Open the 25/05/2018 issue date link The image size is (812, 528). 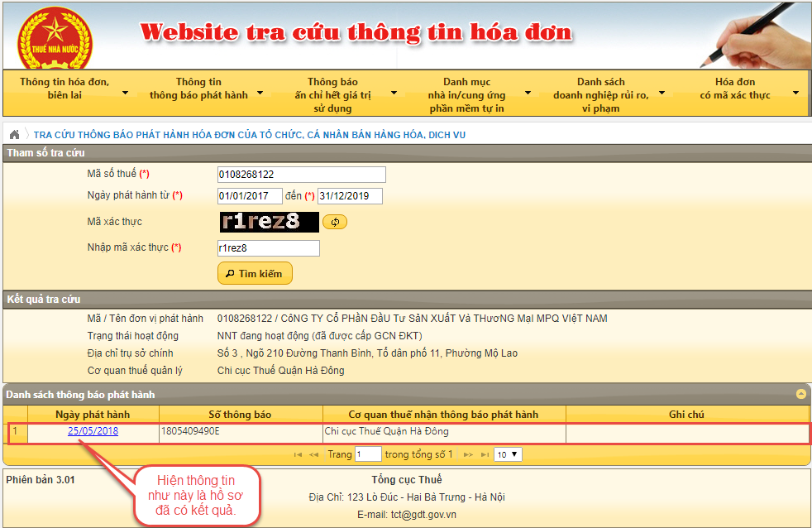click(x=93, y=431)
